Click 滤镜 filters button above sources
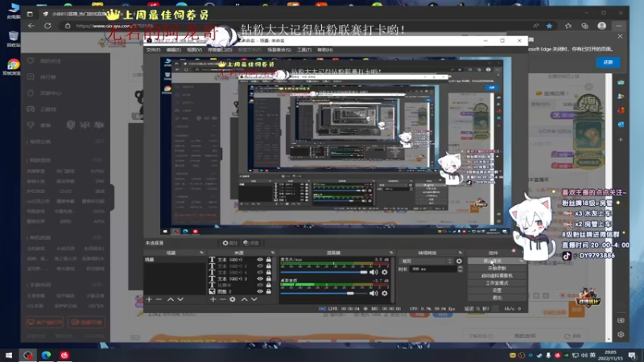This screenshot has height=362, width=644. [x=251, y=243]
